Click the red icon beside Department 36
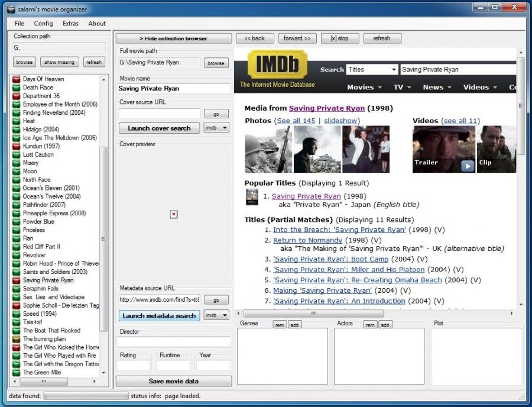This screenshot has width=532, height=407. click(x=17, y=96)
